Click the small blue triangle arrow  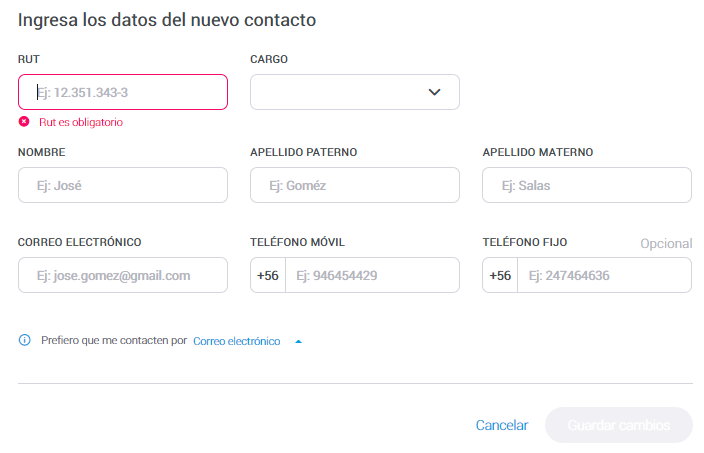298,341
